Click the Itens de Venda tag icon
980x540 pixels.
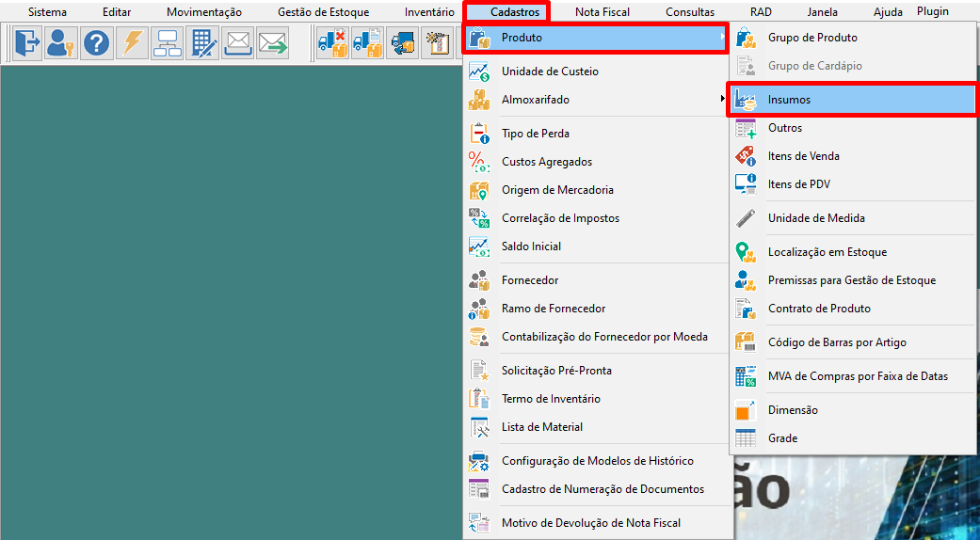point(746,155)
